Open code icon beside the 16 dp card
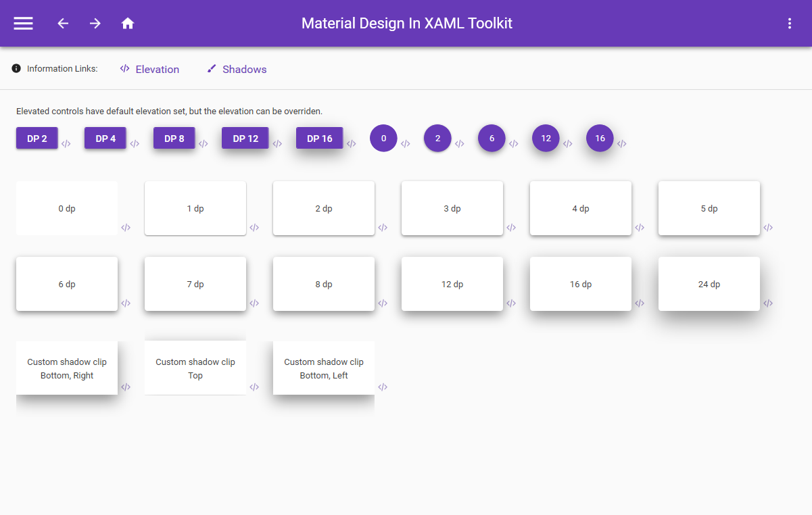This screenshot has width=812, height=515. point(640,303)
